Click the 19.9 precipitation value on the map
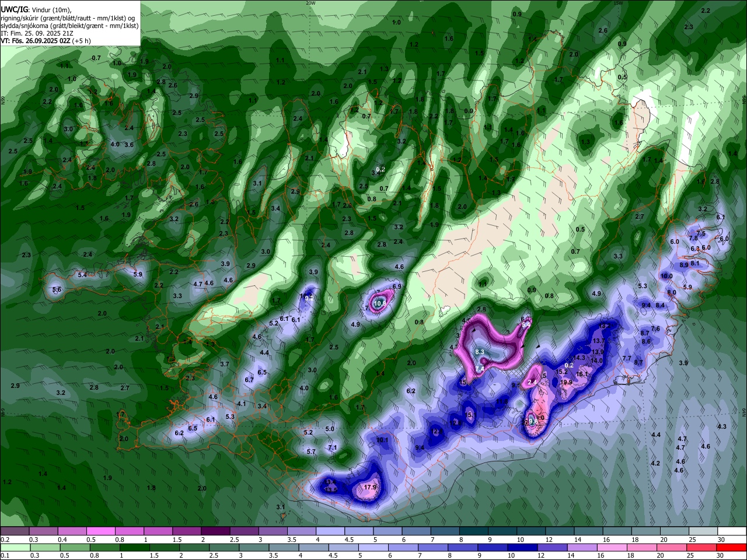 tap(566, 383)
